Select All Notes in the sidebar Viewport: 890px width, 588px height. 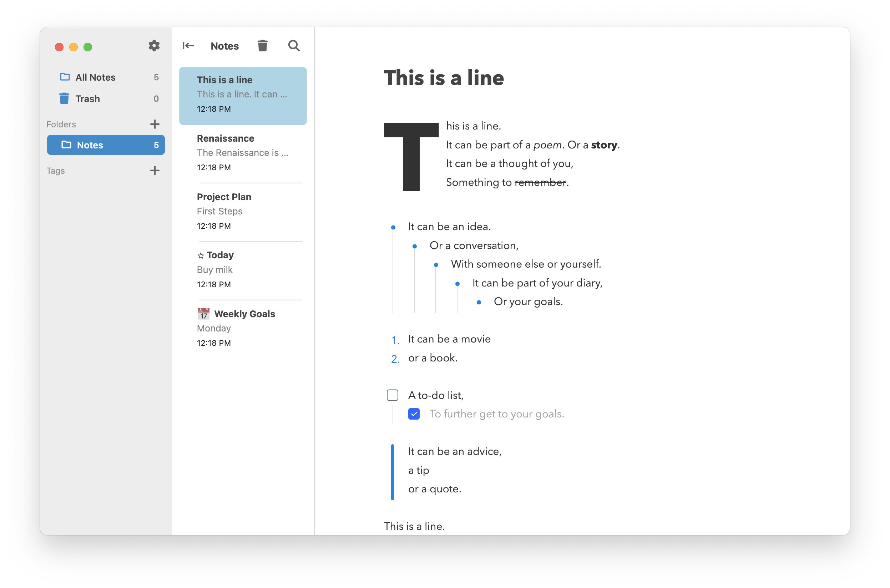pyautogui.click(x=95, y=76)
